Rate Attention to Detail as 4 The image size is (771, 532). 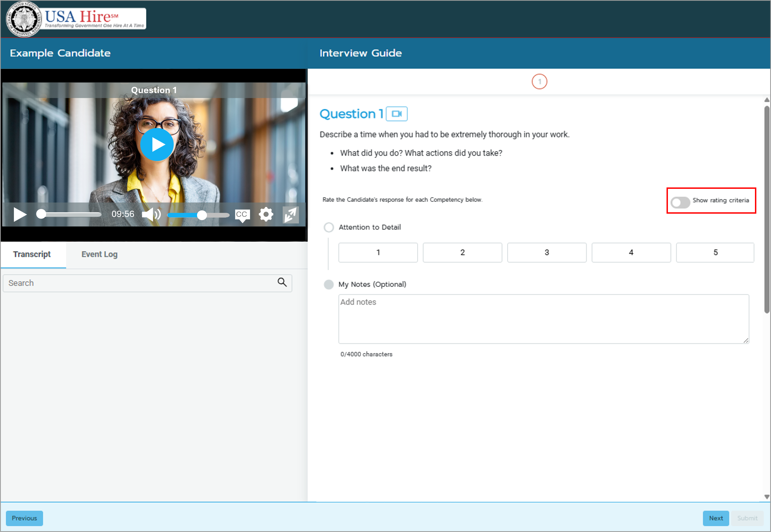[631, 253]
